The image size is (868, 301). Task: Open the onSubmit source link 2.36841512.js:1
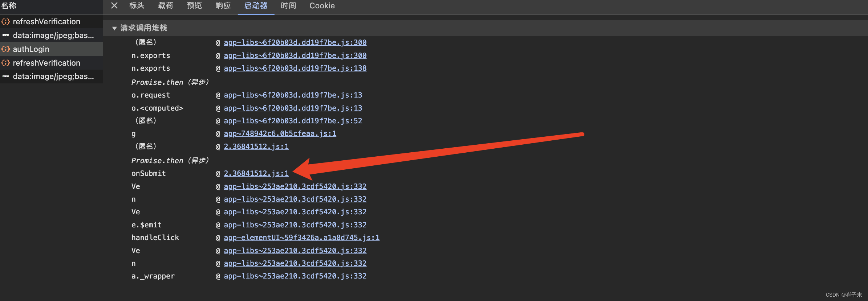[256, 173]
